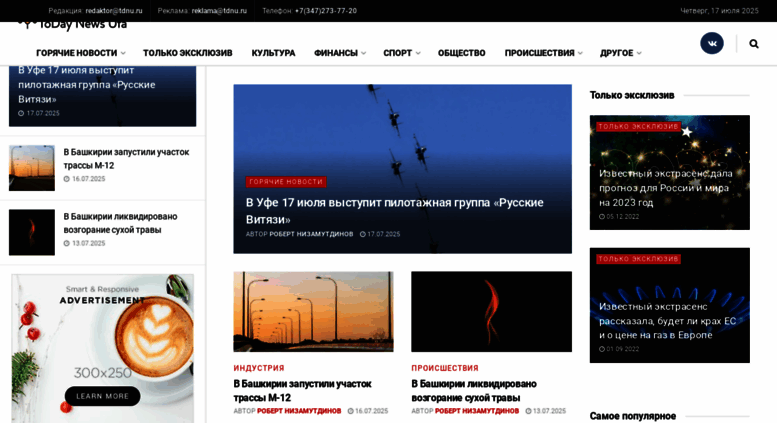
Task: Open the Индустрия category label link
Action: pos(259,368)
